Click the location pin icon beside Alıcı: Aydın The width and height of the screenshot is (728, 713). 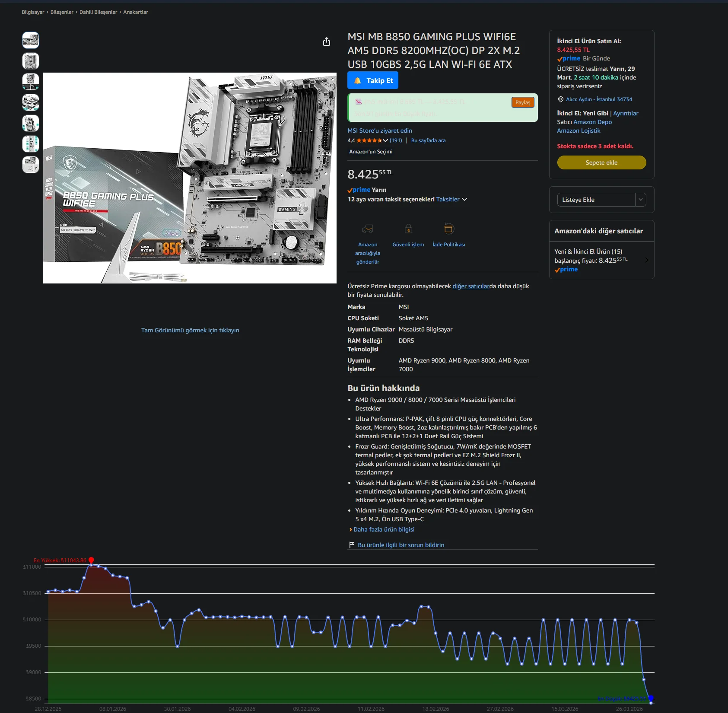tap(561, 99)
